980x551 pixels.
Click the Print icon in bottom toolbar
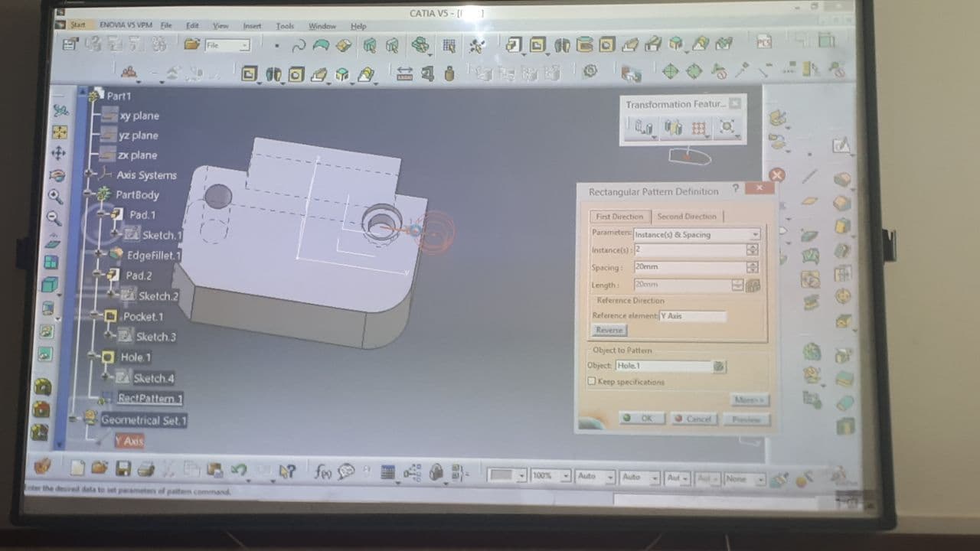click(145, 469)
